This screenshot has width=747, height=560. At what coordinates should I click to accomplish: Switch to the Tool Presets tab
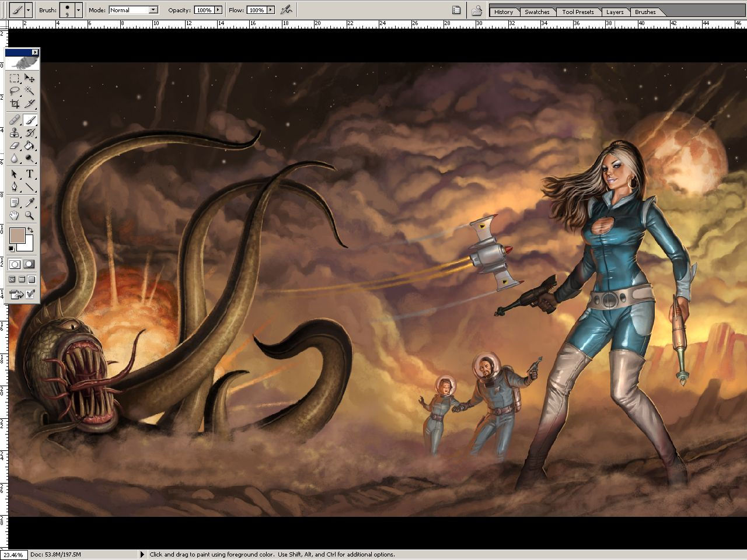pos(578,12)
